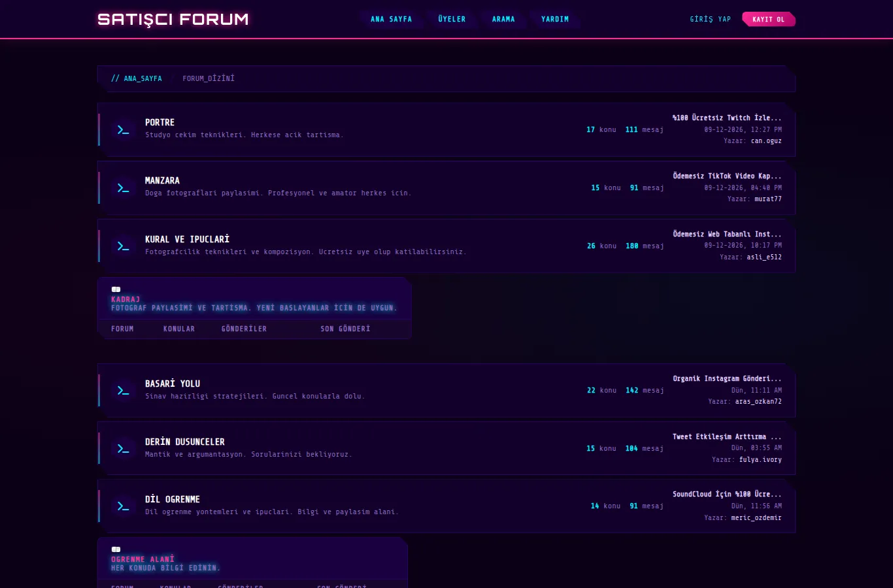
Task: Open the DERİN DUSUNCELER forum title
Action: 184,442
